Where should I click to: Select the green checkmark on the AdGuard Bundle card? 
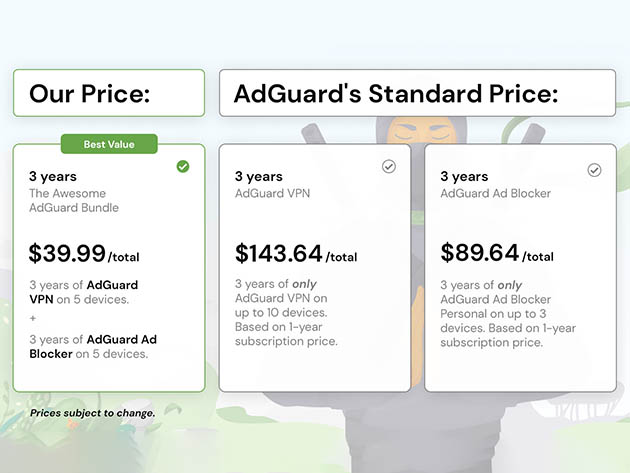(x=183, y=166)
